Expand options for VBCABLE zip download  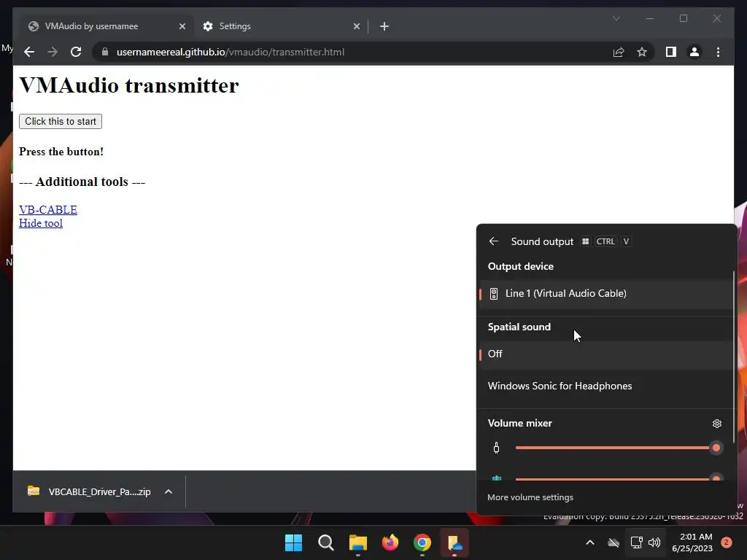click(x=169, y=491)
